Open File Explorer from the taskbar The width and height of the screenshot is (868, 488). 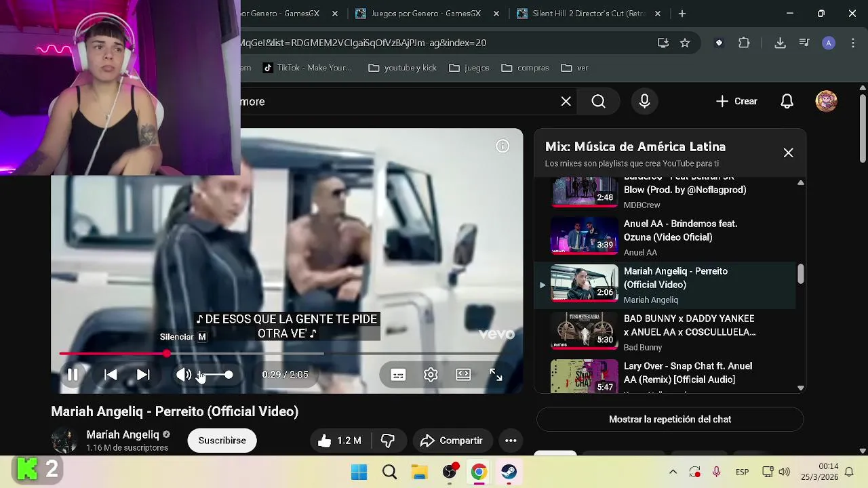(419, 472)
